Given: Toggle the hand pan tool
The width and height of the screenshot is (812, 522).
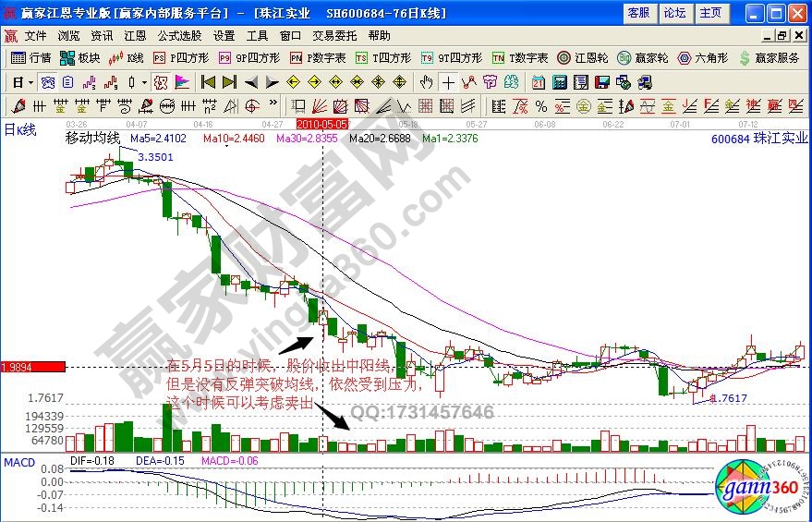Looking at the screenshot, I should coord(426,81).
